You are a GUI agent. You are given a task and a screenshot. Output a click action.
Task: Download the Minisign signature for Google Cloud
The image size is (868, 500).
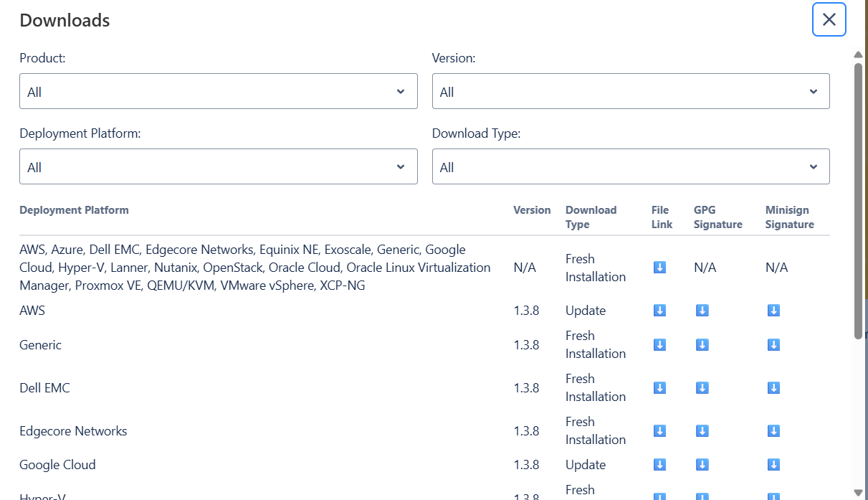tap(773, 464)
